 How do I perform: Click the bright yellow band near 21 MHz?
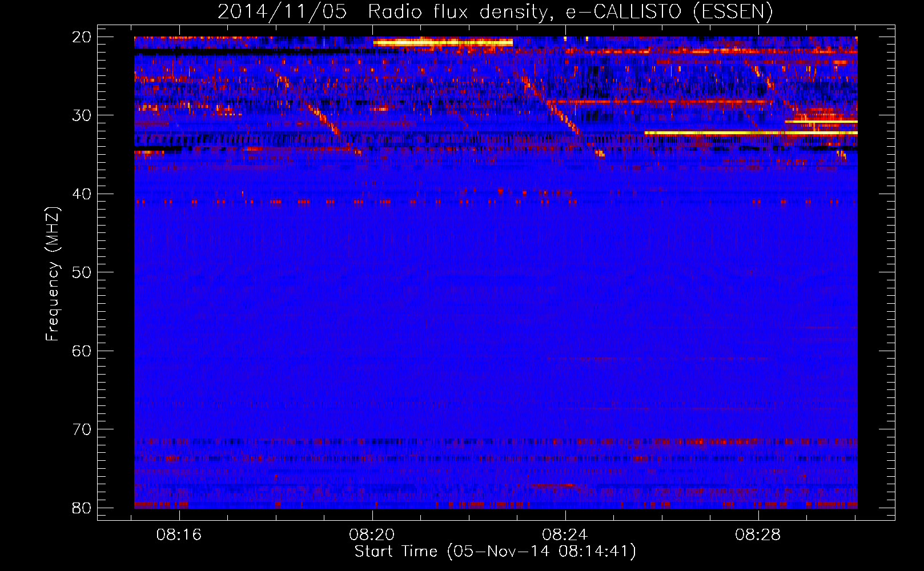pos(443,42)
